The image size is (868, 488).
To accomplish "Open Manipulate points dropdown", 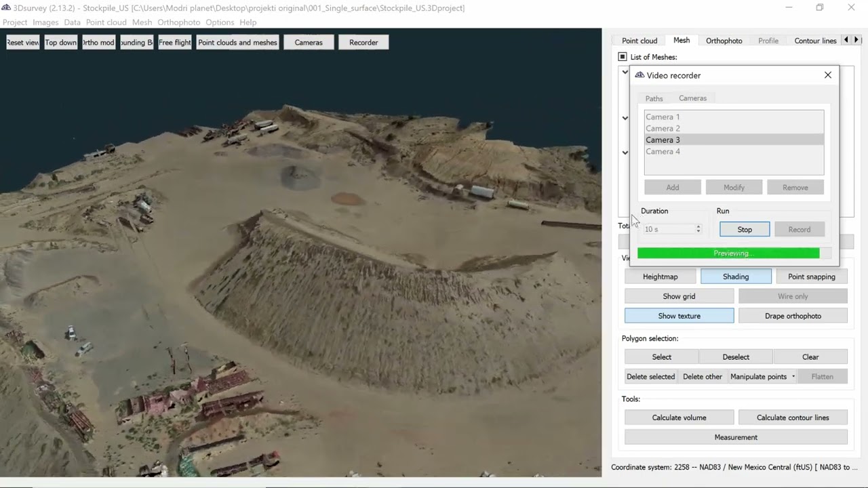I will coord(762,377).
